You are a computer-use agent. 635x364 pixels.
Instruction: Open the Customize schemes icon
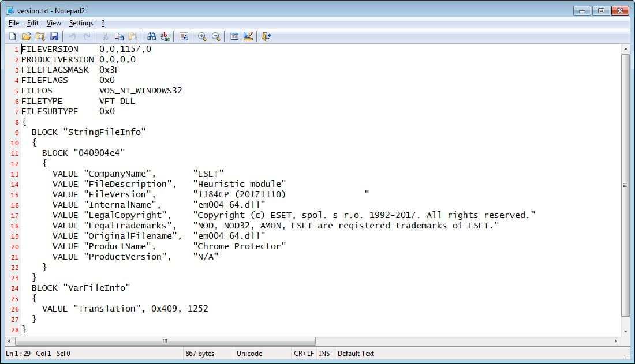248,36
